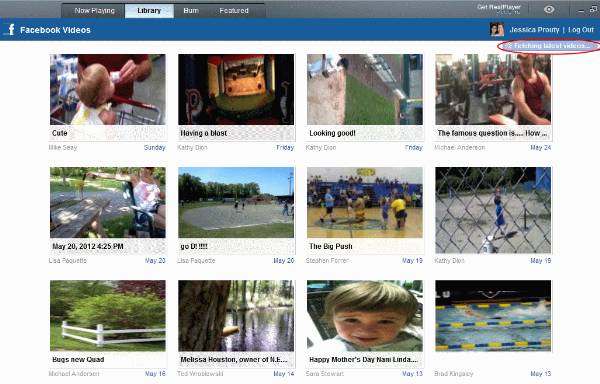Open the May 20, 2012 4:25 PM thumbnail

click(x=108, y=203)
